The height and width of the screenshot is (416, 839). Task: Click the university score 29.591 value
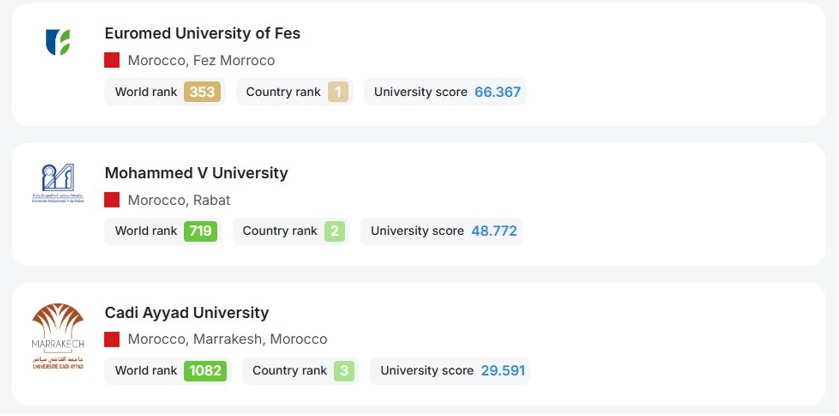point(503,370)
